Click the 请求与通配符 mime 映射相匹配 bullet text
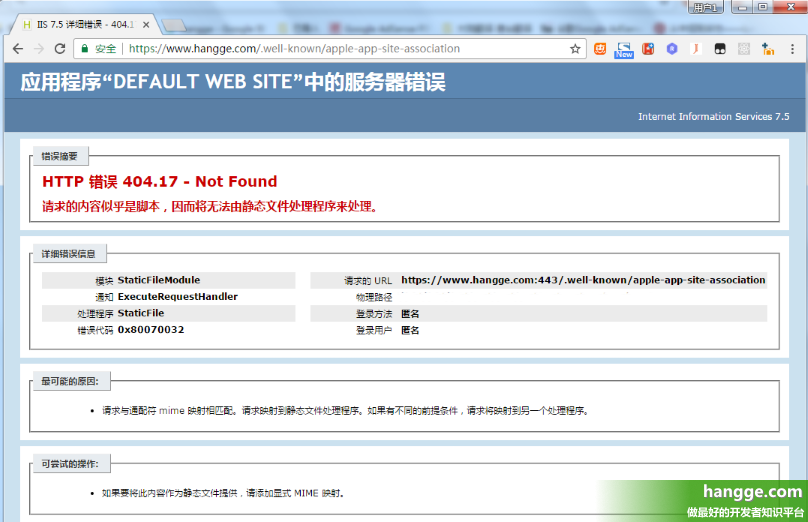The image size is (808, 522). (x=345, y=411)
